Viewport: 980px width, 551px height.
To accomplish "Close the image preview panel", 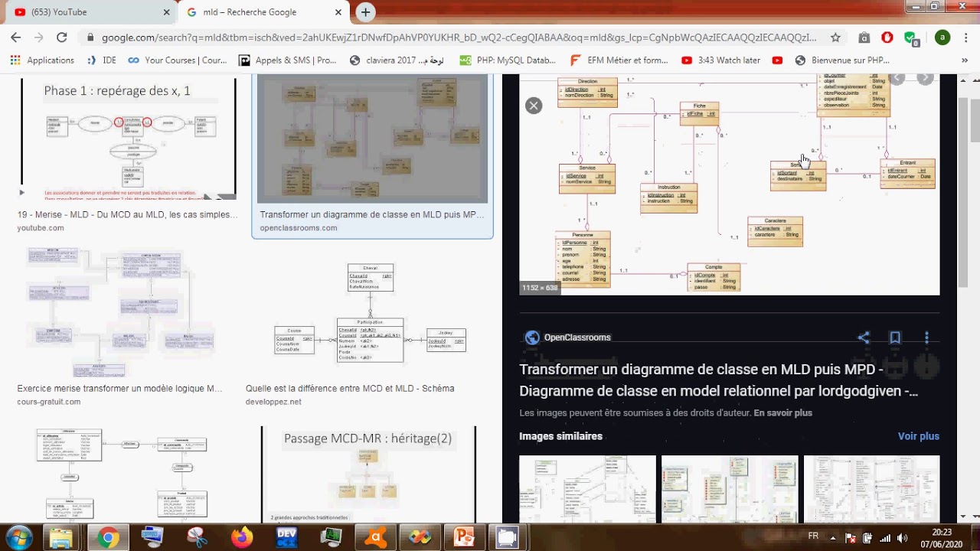I will (x=534, y=106).
